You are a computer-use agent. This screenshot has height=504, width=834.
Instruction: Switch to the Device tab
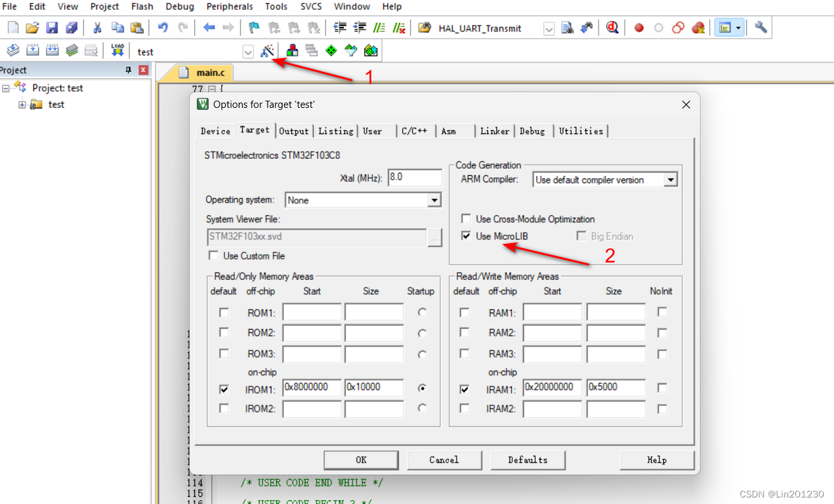tap(216, 131)
